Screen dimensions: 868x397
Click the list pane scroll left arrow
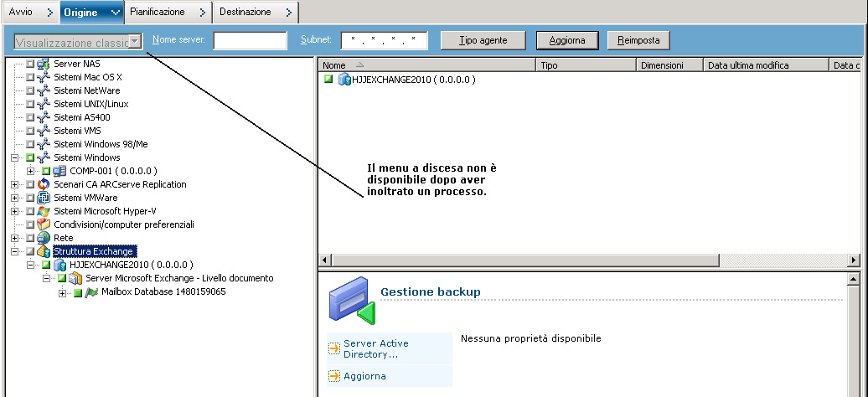[x=325, y=260]
